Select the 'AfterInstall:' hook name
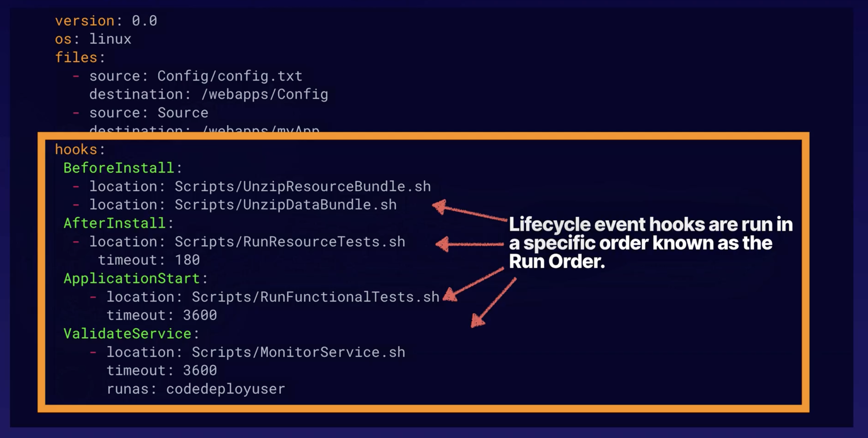This screenshot has height=438, width=868. click(x=119, y=223)
